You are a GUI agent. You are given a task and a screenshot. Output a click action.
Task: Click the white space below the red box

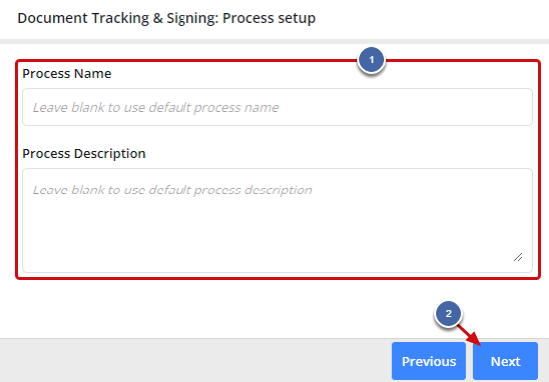point(210,309)
